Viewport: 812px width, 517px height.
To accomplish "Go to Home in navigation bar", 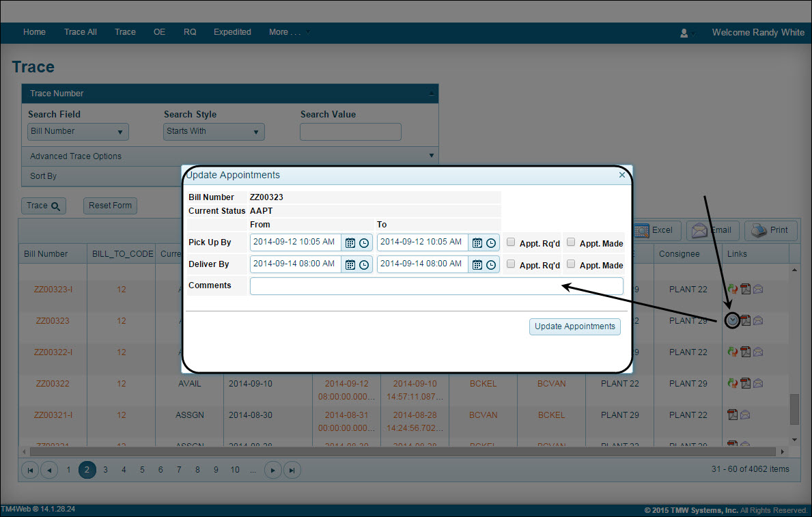I will click(34, 32).
